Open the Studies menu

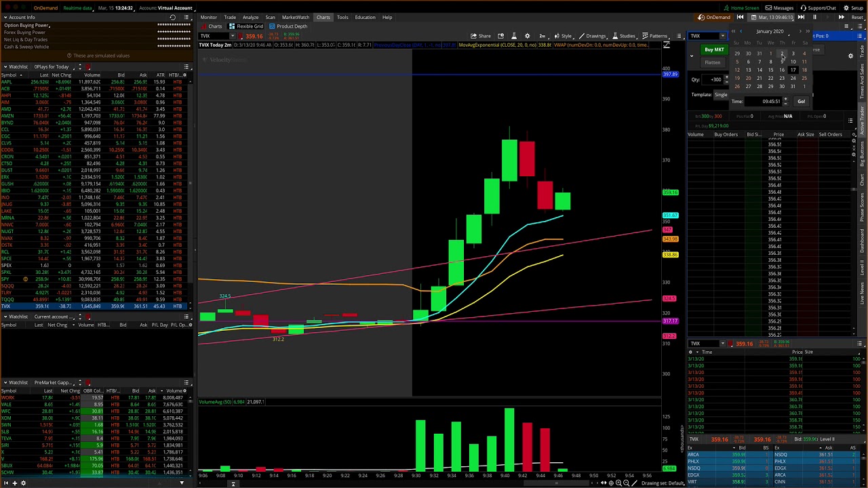pyautogui.click(x=623, y=36)
